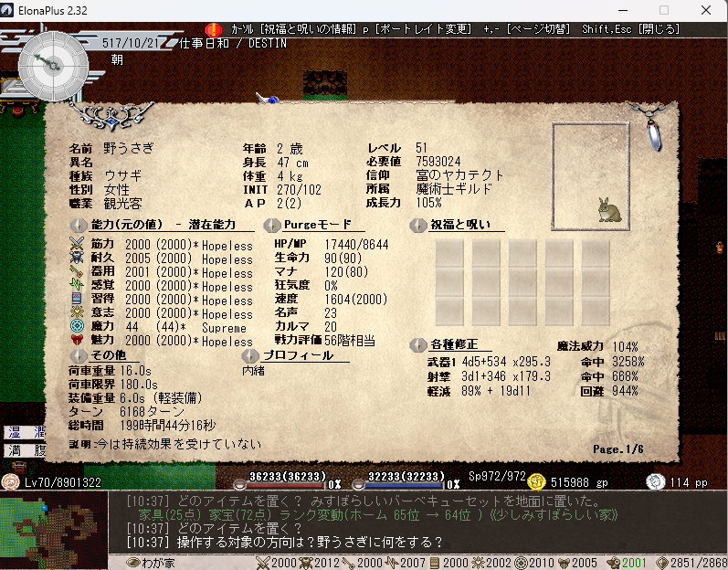Click the guild value 魔術士ギルド
This screenshot has width=728, height=570.
click(454, 189)
